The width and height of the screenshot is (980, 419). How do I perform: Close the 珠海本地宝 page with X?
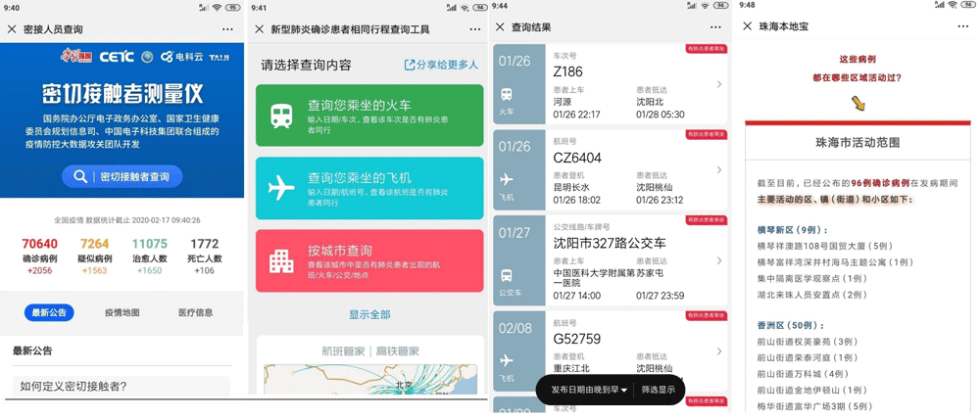pyautogui.click(x=747, y=26)
